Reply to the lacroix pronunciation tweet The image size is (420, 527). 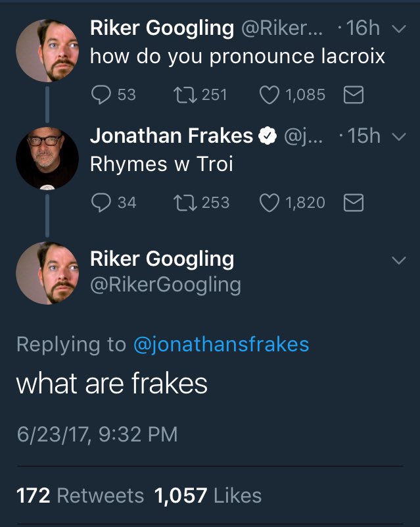[x=101, y=95]
